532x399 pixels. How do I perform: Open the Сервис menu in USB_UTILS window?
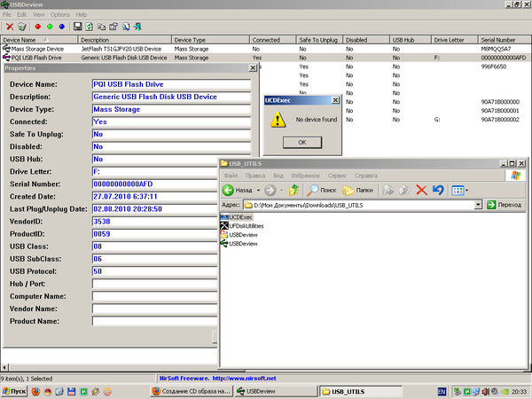(337, 176)
